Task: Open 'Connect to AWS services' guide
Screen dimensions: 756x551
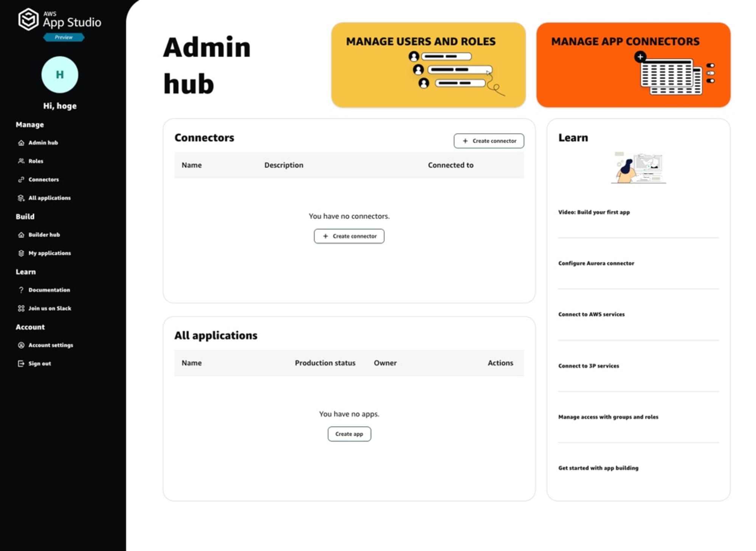Action: pos(591,314)
